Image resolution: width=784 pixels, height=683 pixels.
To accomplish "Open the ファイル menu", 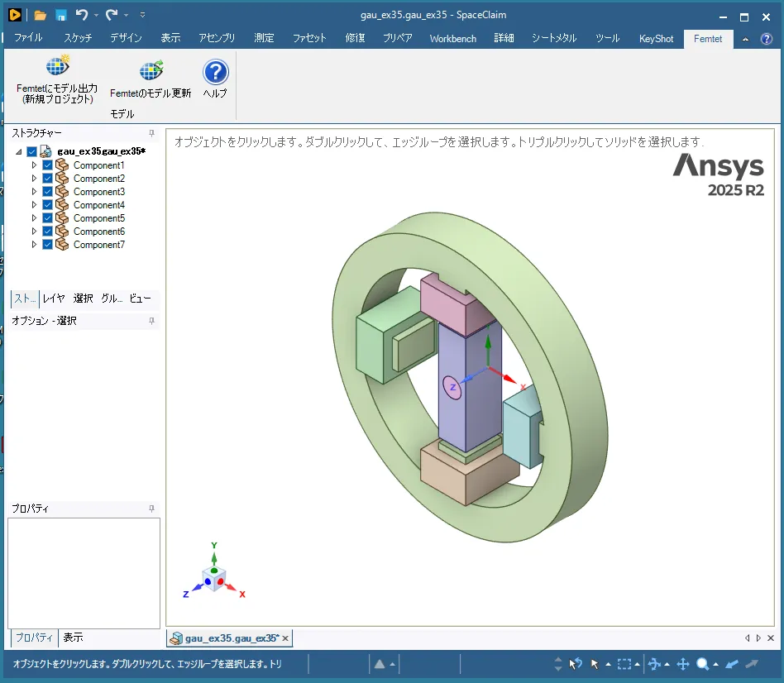I will (x=28, y=38).
